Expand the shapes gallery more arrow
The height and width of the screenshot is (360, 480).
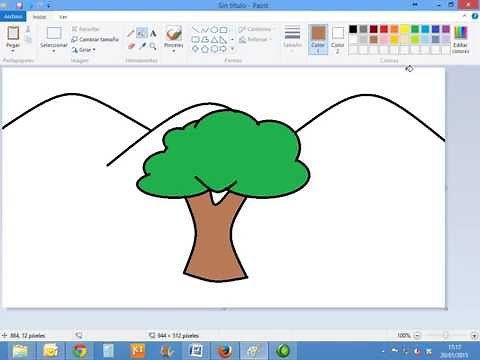tap(232, 49)
